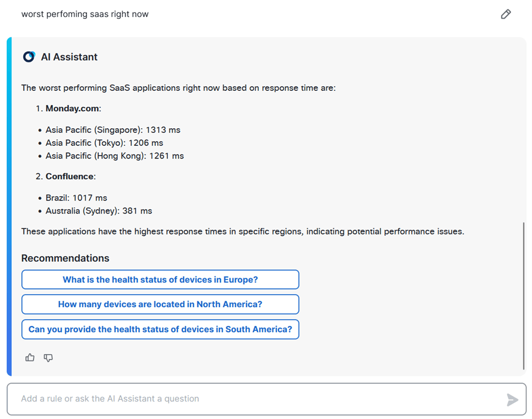
Task: Click the 'Asia Pacific (Singapore): 1313 ms' entry
Action: tap(113, 129)
